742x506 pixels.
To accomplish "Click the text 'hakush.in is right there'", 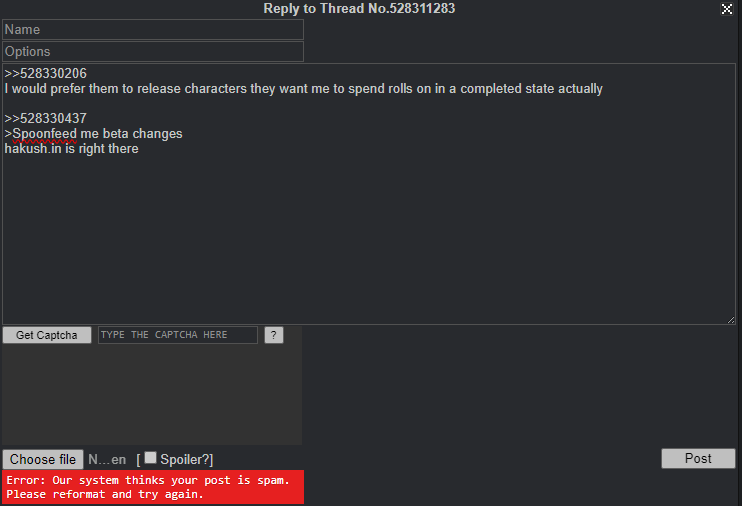I will click(x=71, y=149).
